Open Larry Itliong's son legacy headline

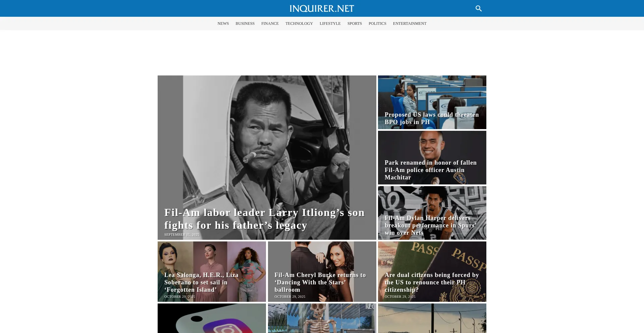264,219
